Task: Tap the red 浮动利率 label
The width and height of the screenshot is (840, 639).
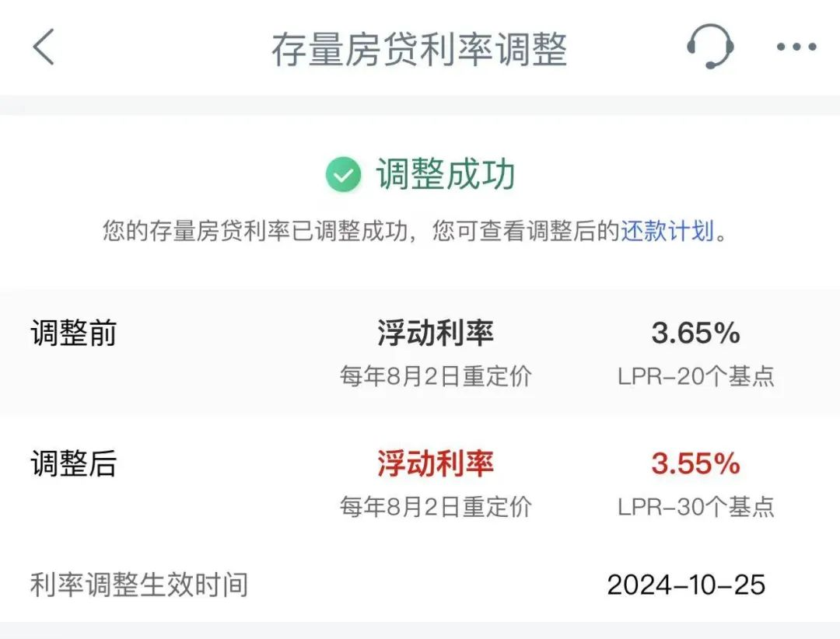Action: 435,463
